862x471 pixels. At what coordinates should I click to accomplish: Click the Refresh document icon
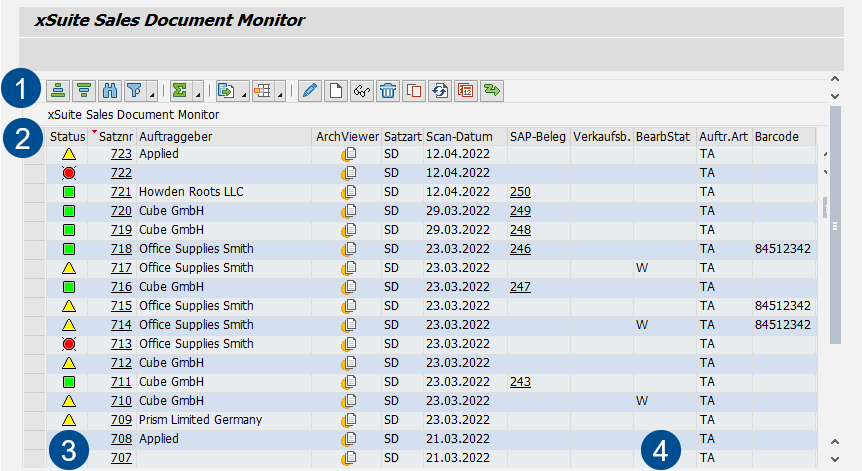[x=440, y=91]
